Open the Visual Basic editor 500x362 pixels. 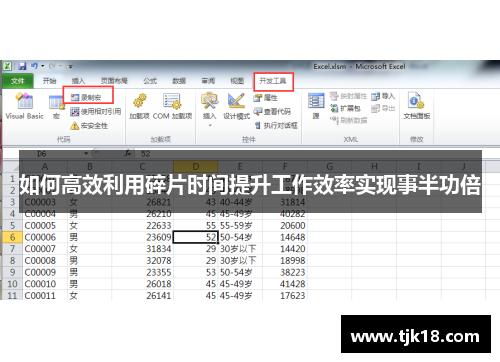(x=25, y=106)
